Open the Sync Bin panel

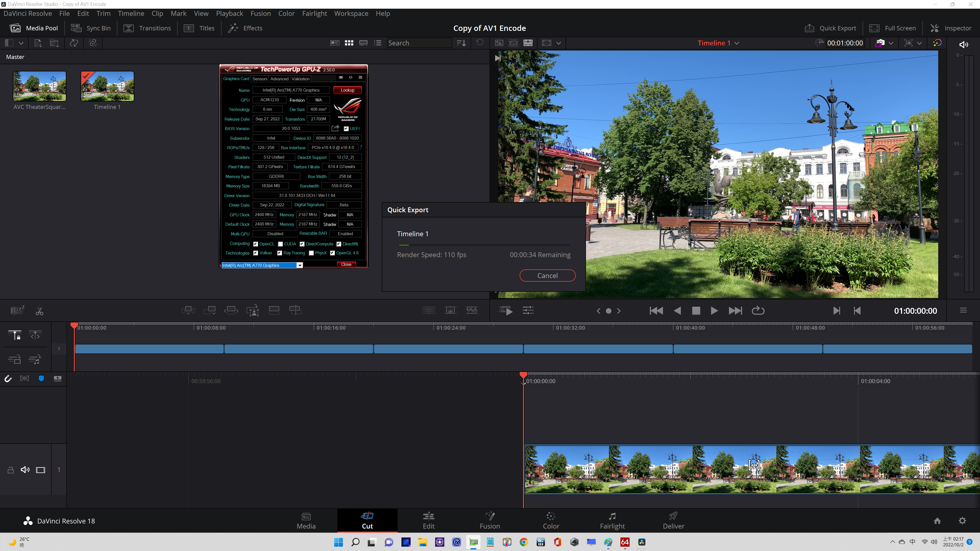(x=91, y=28)
